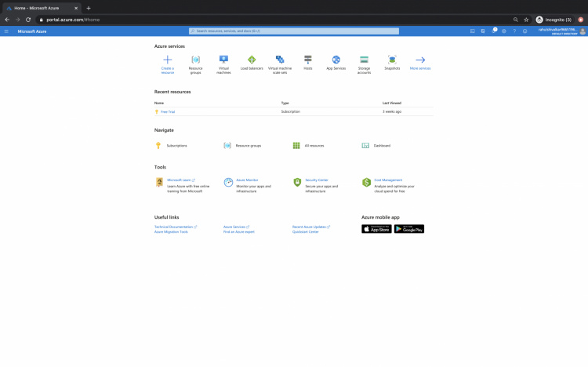Viewport: 588px width, 367px height.
Task: Click the Create a resource plus icon
Action: (x=167, y=60)
